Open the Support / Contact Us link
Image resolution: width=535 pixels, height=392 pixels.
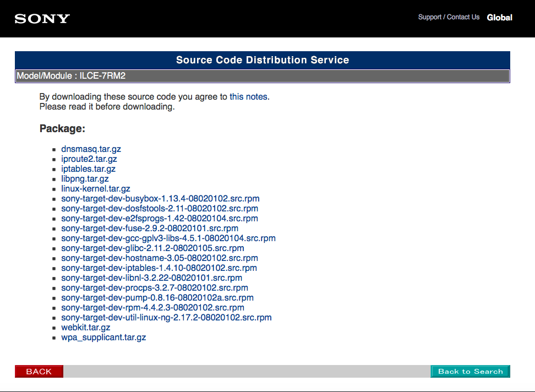(x=449, y=17)
